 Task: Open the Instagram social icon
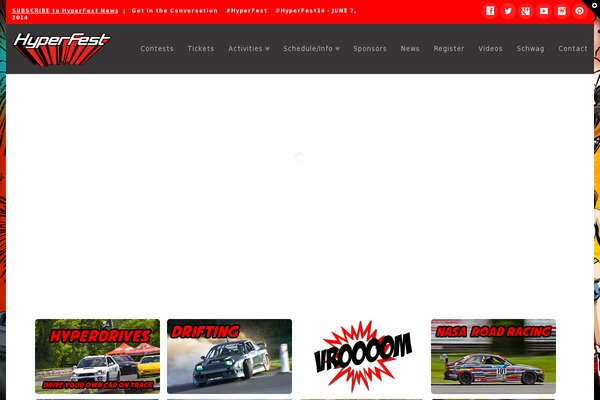coord(562,11)
